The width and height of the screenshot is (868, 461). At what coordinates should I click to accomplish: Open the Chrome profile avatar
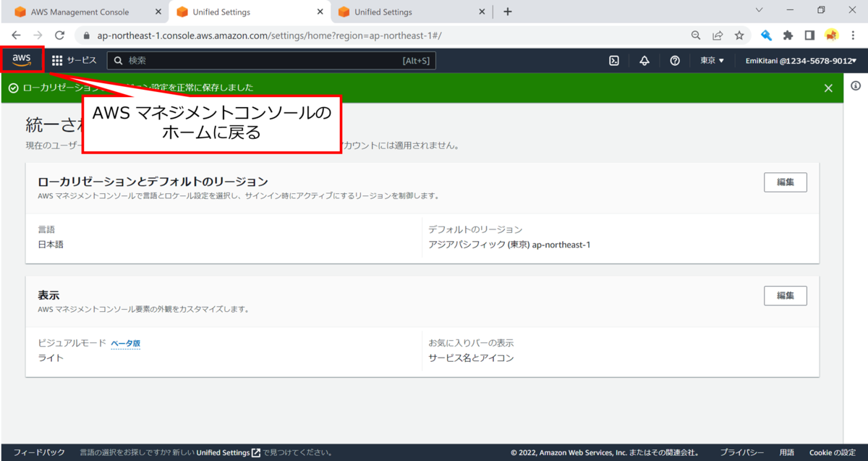click(832, 35)
